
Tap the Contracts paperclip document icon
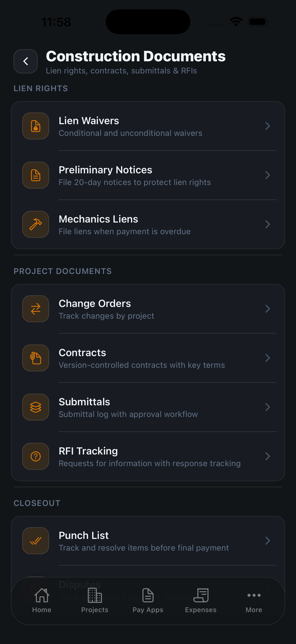click(35, 357)
